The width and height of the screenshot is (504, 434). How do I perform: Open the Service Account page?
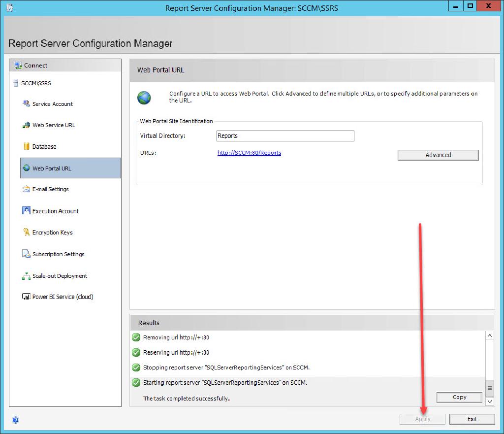53,104
